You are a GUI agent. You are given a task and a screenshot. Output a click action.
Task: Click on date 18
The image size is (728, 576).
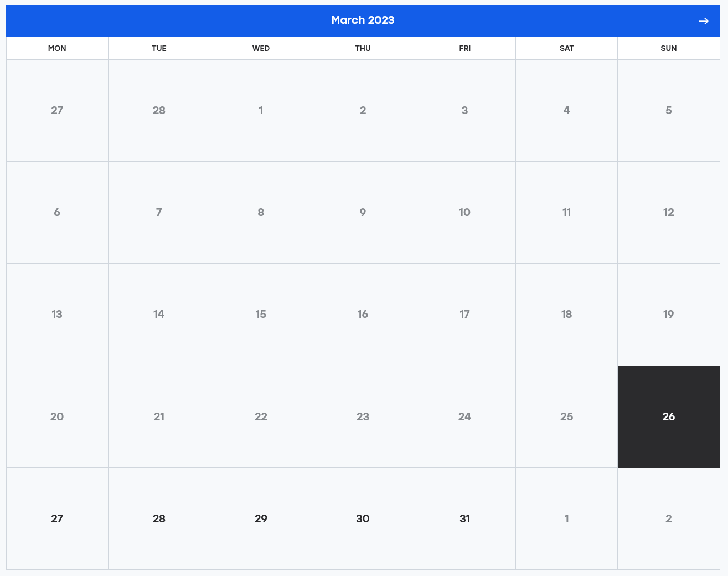tap(566, 314)
